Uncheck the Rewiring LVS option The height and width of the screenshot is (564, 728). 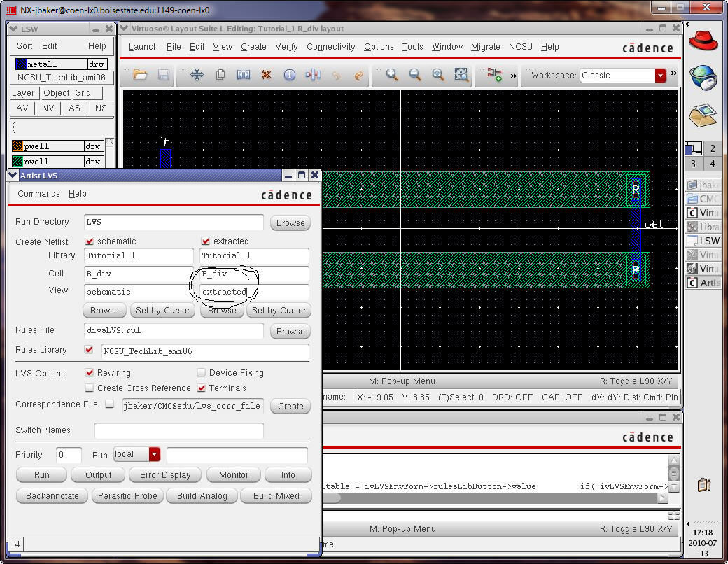click(x=90, y=373)
